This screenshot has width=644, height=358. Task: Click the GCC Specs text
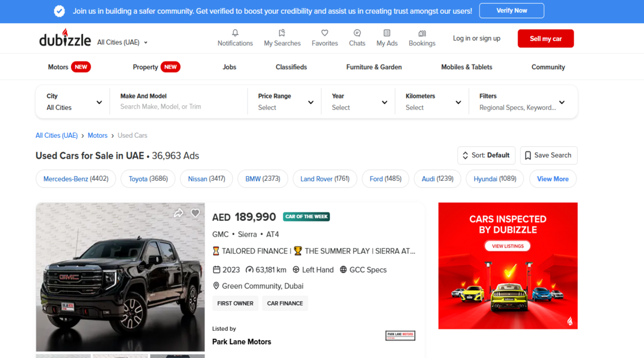[x=368, y=270]
